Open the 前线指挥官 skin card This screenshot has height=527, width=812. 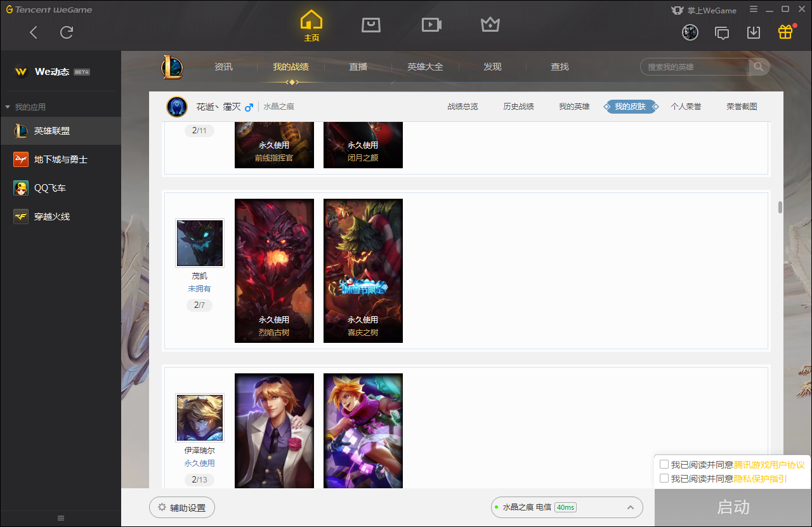point(274,145)
